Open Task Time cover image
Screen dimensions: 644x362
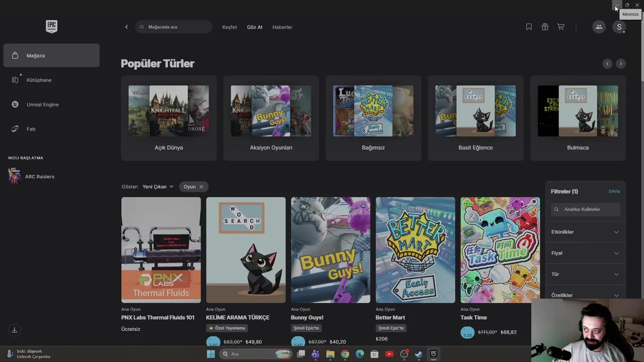tap(500, 250)
